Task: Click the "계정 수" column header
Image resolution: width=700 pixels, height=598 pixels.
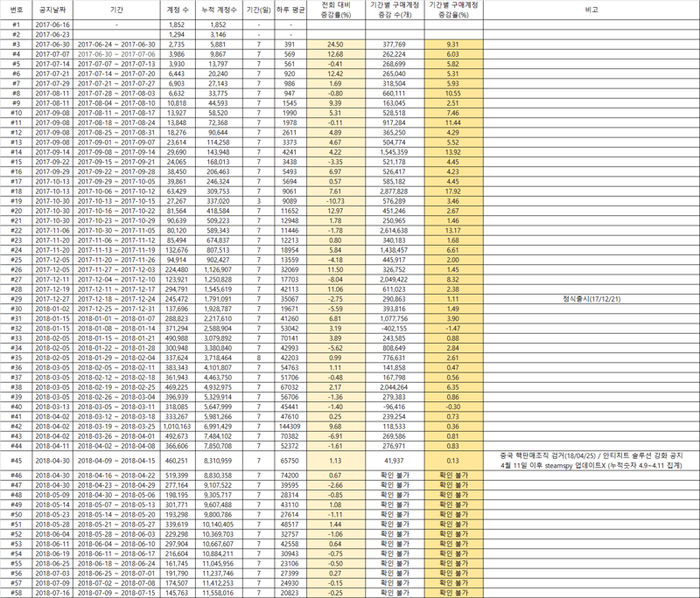Action: pos(178,10)
